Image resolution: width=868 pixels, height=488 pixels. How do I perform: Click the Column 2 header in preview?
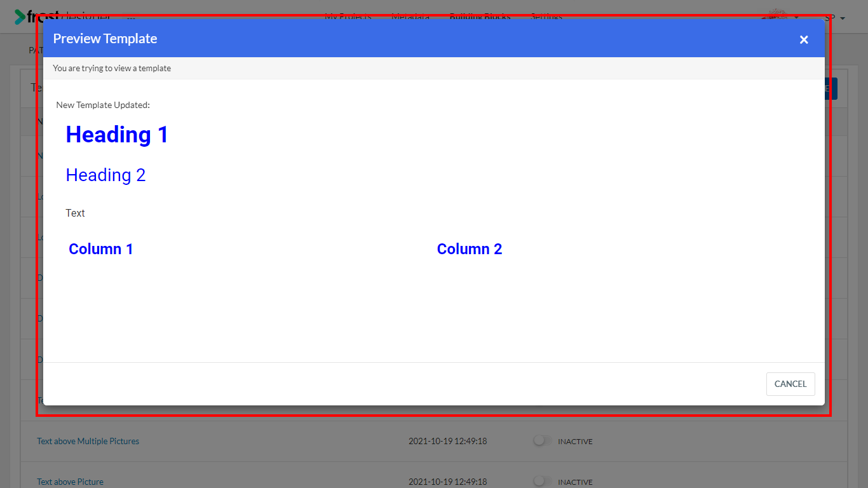tap(470, 249)
